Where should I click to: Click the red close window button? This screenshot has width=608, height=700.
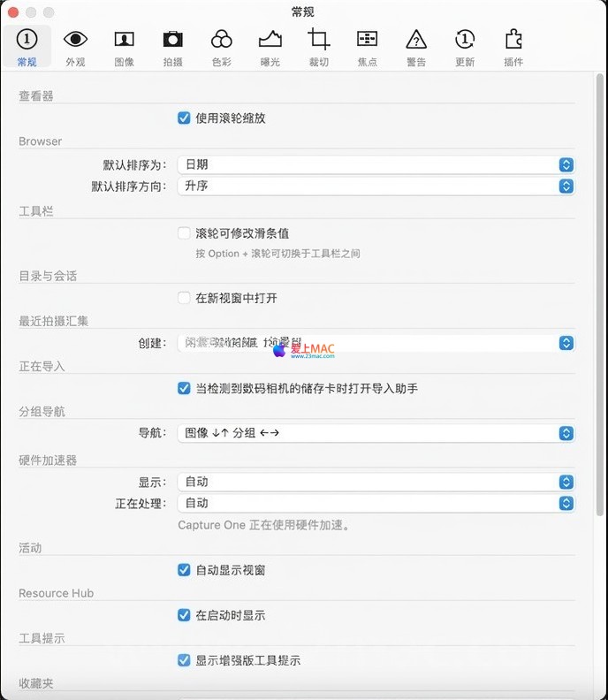(x=12, y=12)
